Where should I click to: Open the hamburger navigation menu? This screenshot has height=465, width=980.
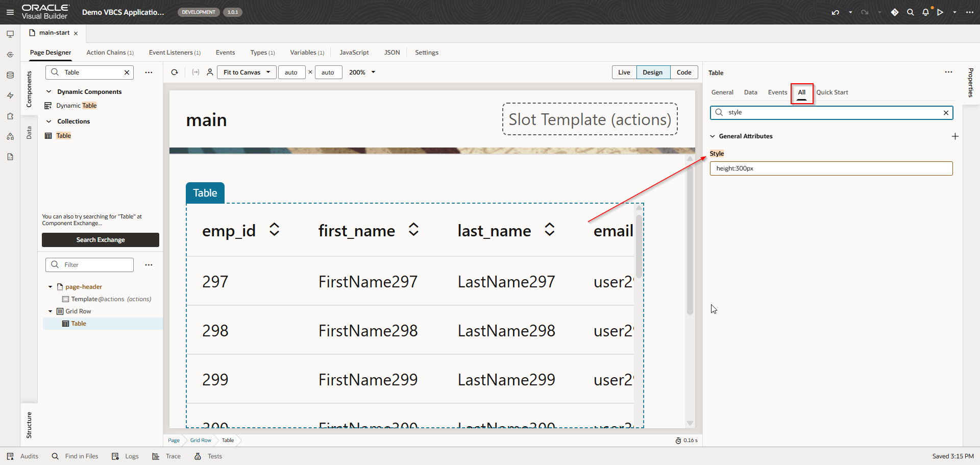coord(10,12)
